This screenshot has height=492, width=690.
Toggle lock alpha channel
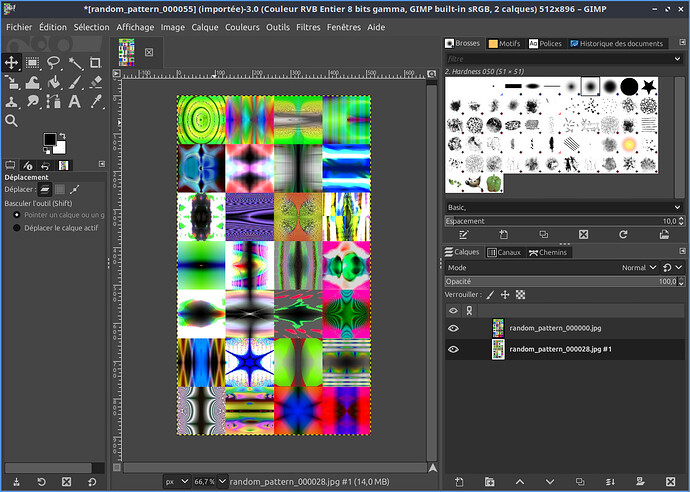coord(520,295)
